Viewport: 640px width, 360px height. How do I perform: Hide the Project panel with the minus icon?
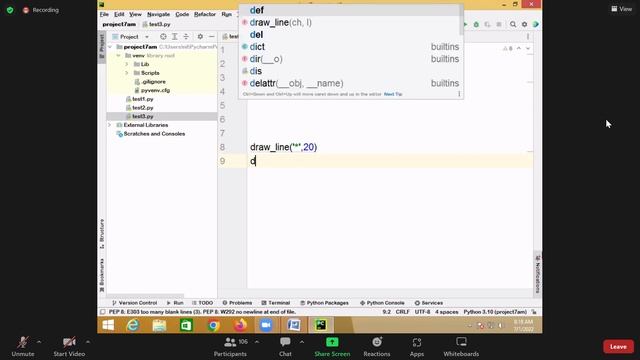coord(211,37)
